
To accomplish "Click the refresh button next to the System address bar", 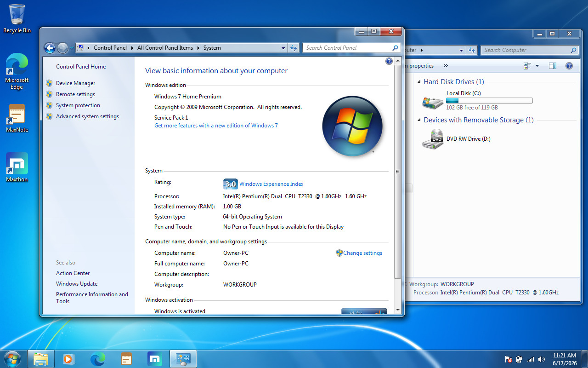I will click(294, 48).
